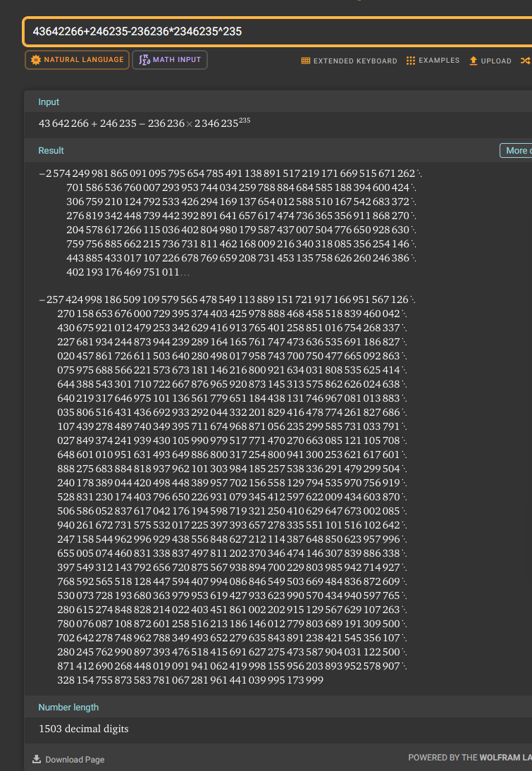This screenshot has height=771, width=532.
Task: Click the Natural Language gear icon
Action: click(x=36, y=60)
